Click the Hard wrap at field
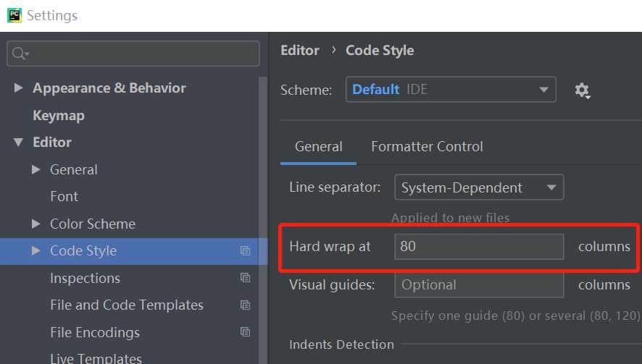642x364 pixels. (x=478, y=246)
